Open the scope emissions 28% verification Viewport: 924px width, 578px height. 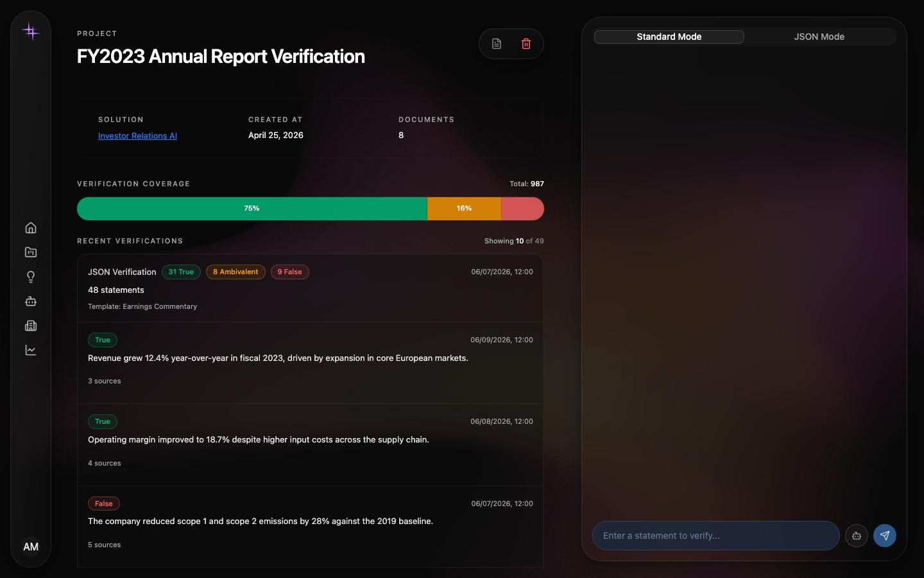(x=261, y=521)
